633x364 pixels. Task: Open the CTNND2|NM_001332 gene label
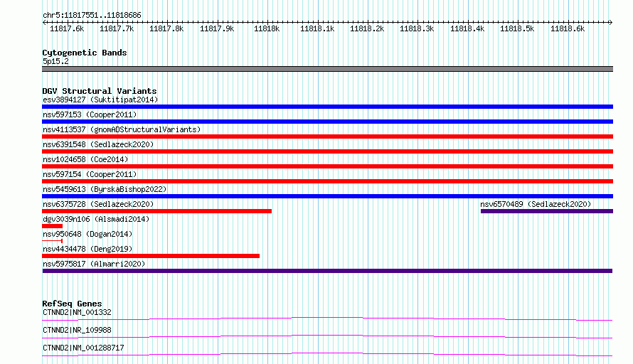[x=77, y=312]
